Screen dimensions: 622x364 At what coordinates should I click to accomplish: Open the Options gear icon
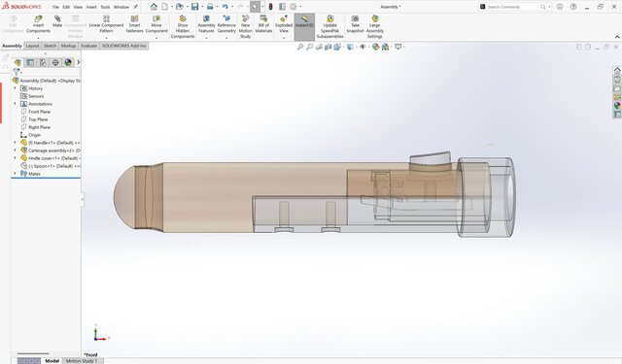(x=294, y=7)
